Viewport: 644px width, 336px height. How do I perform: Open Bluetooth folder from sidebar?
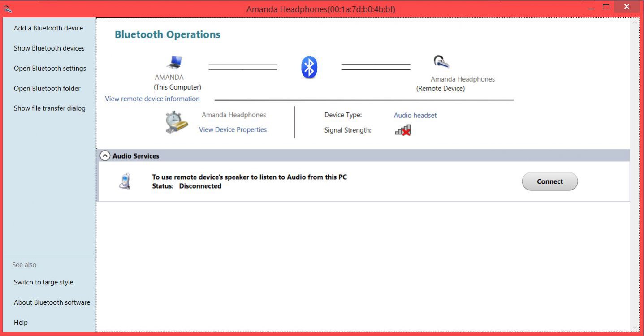[47, 88]
